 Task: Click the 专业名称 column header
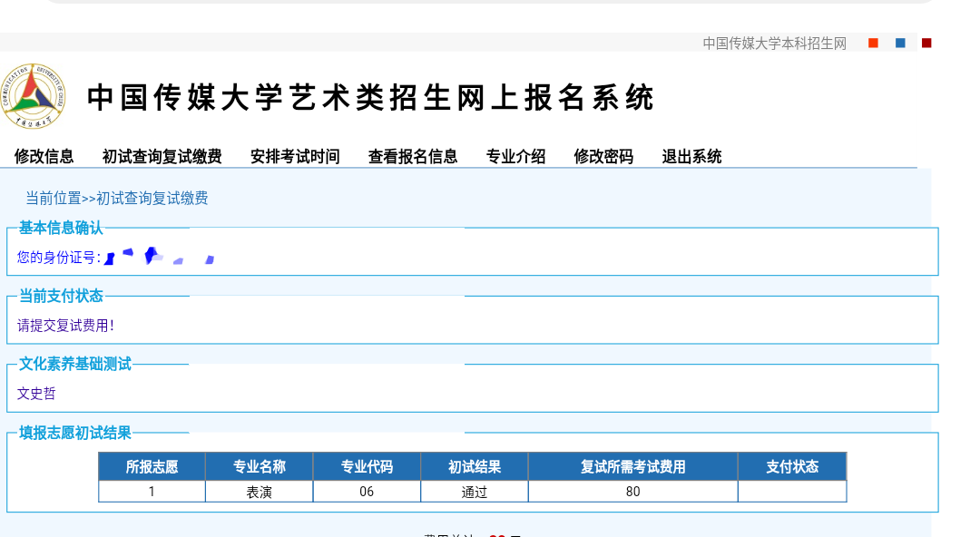point(260,466)
